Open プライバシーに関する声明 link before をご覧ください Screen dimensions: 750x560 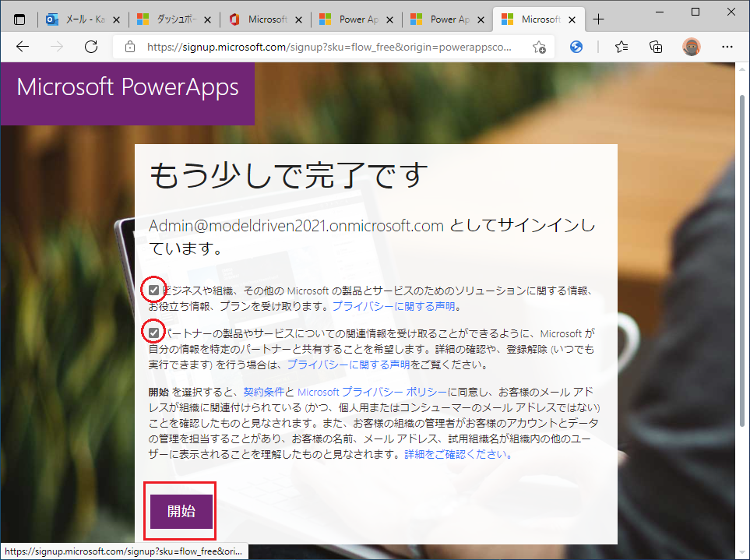coord(348,365)
